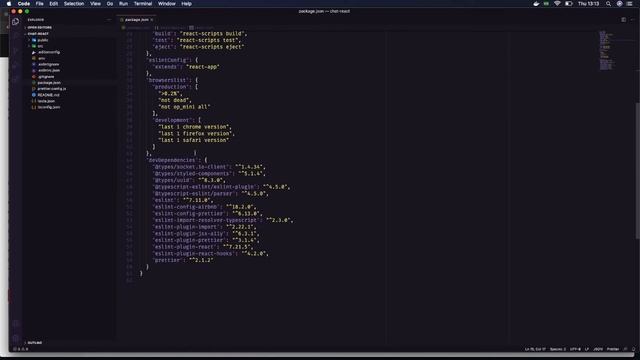Viewport: 640px width, 360px height.
Task: Open the Siri menu bar icon
Action: point(619,4)
